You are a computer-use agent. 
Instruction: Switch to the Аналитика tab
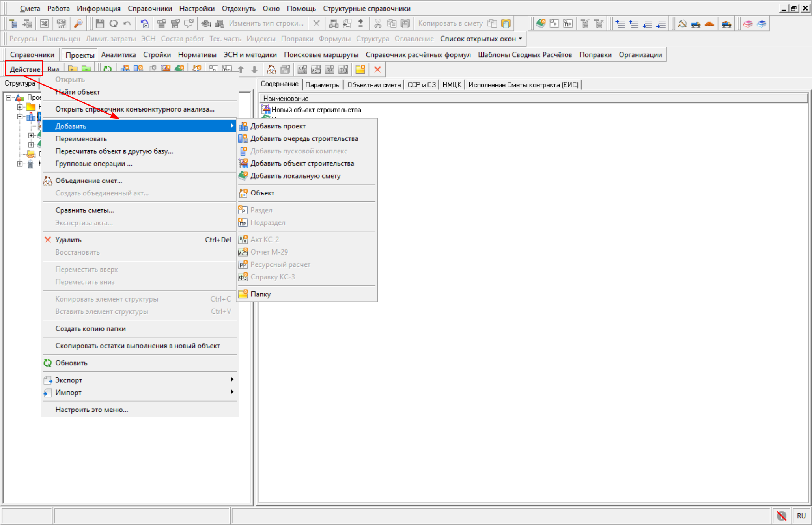(118, 55)
